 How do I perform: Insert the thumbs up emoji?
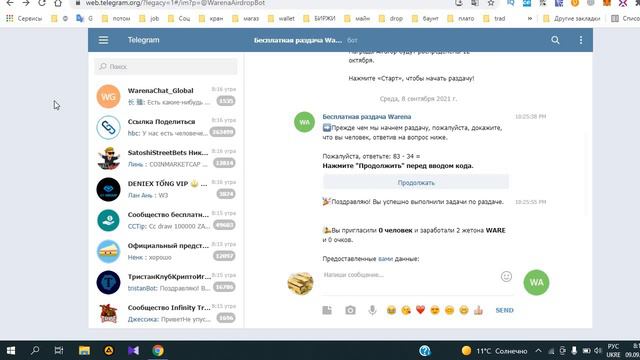click(x=478, y=310)
